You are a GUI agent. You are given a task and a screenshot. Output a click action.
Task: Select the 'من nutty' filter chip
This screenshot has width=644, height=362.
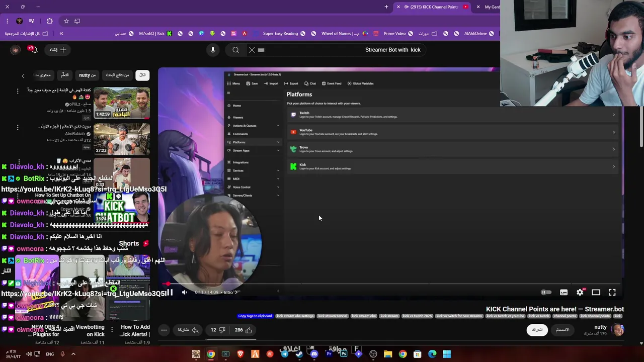pos(87,75)
